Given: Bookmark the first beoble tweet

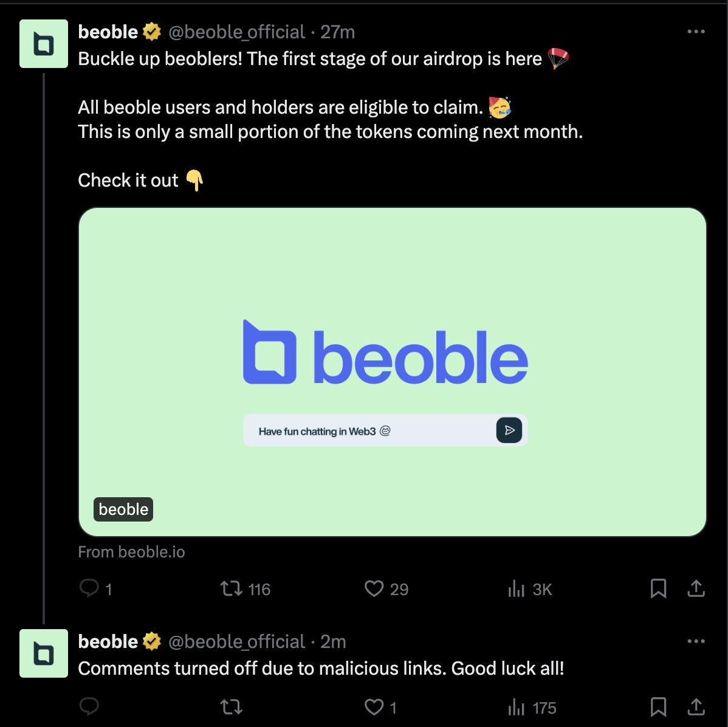Looking at the screenshot, I should [658, 588].
